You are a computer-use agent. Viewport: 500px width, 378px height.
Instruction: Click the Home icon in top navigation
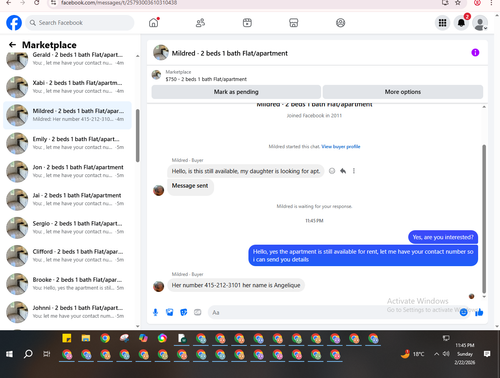(x=154, y=23)
